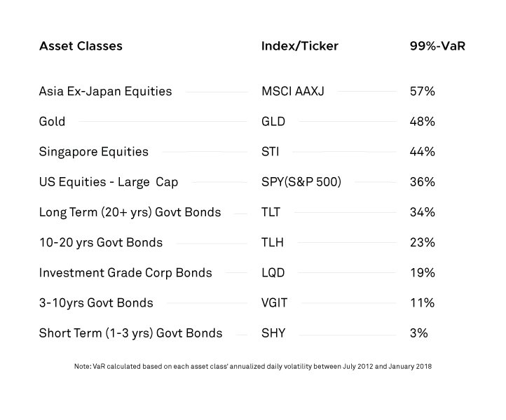Click the GLD ticker
The width and height of the screenshot is (506, 420).
[273, 121]
